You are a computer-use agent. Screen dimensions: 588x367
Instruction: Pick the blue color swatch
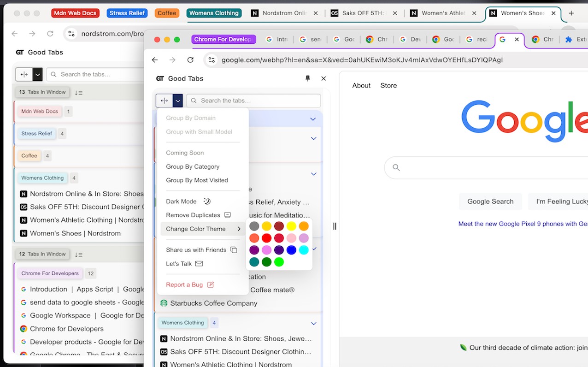tap(291, 250)
